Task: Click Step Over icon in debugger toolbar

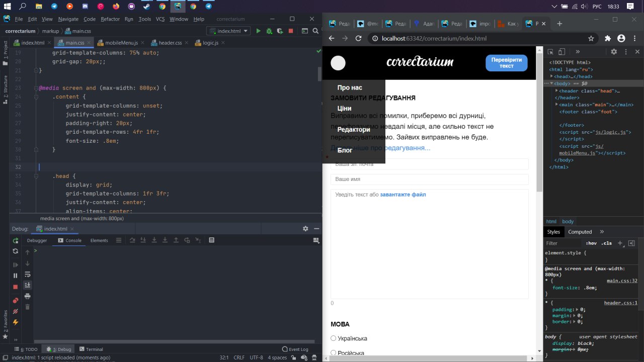Action: (x=133, y=240)
